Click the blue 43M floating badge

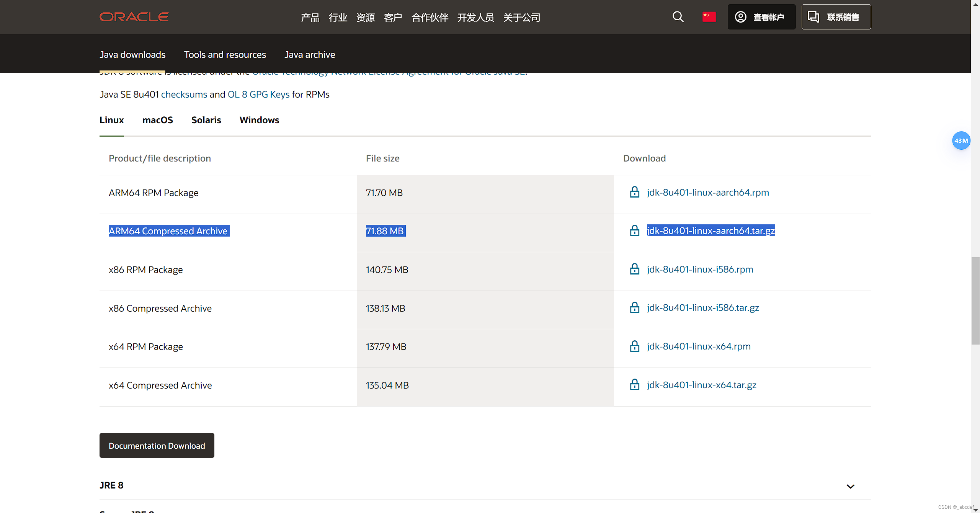(x=961, y=141)
